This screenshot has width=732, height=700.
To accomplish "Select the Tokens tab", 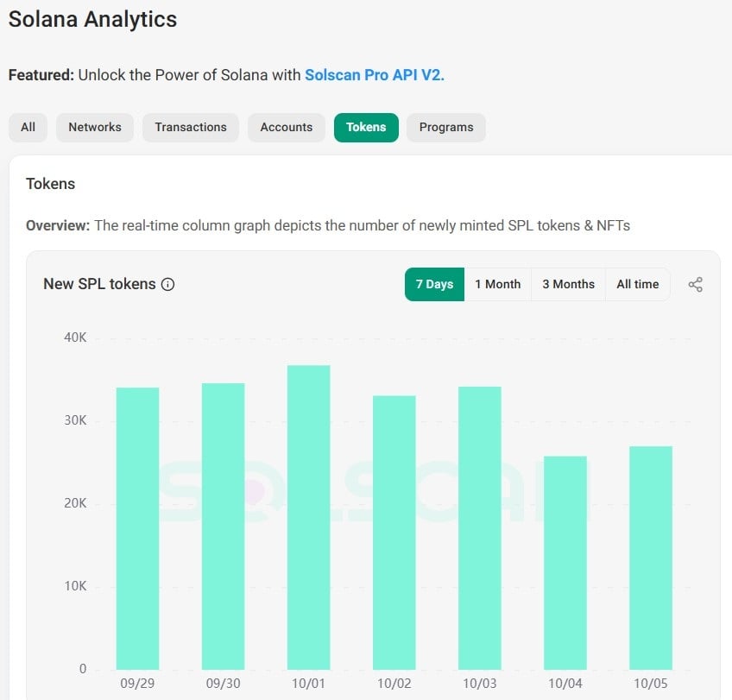I will pyautogui.click(x=366, y=127).
